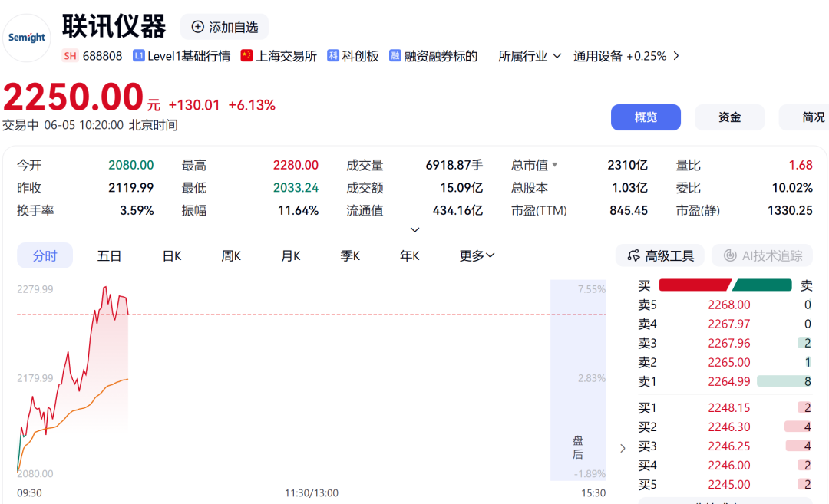Click the 卖1 volume bar showing 8
Screen dimensions: 829x504
tap(784, 381)
